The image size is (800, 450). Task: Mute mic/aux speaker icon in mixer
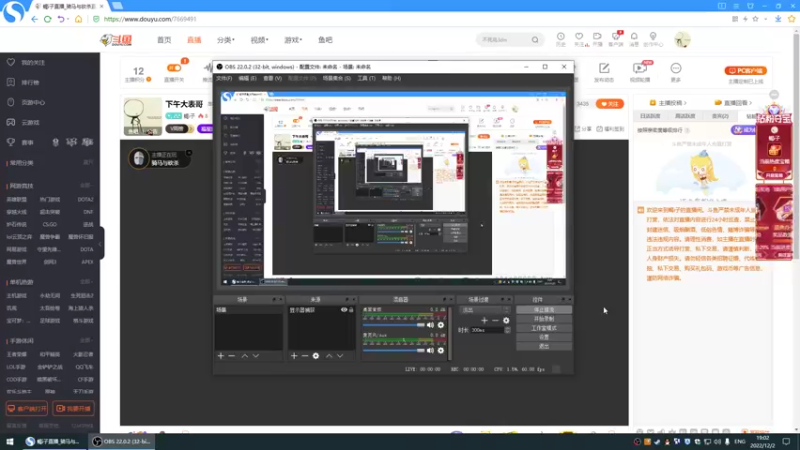[x=430, y=351]
